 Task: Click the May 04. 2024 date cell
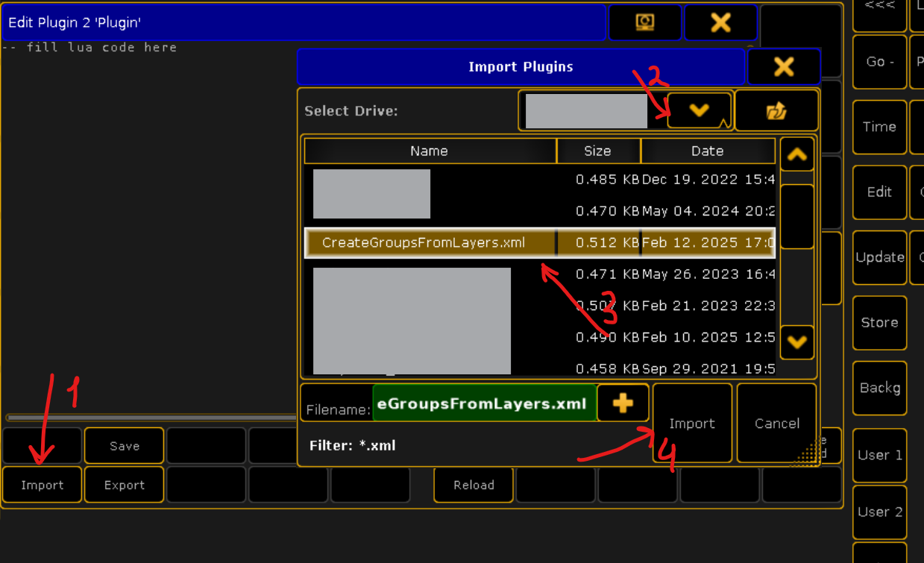point(708,211)
